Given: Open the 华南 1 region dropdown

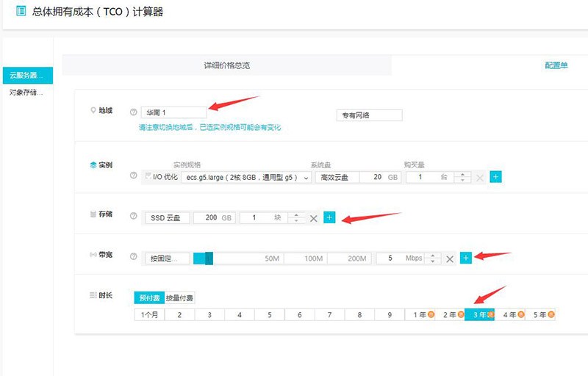Looking at the screenshot, I should point(173,112).
